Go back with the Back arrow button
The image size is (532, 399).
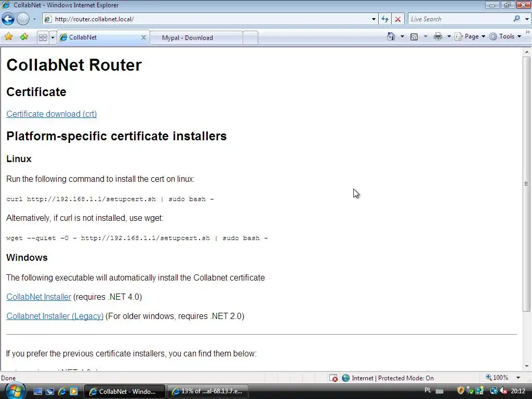[x=8, y=19]
